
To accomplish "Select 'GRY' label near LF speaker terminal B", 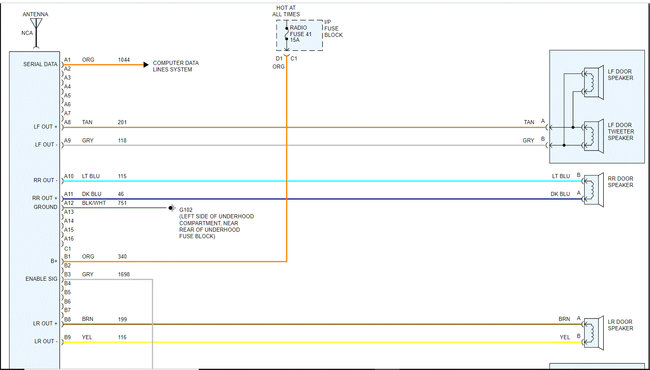I will pyautogui.click(x=528, y=140).
